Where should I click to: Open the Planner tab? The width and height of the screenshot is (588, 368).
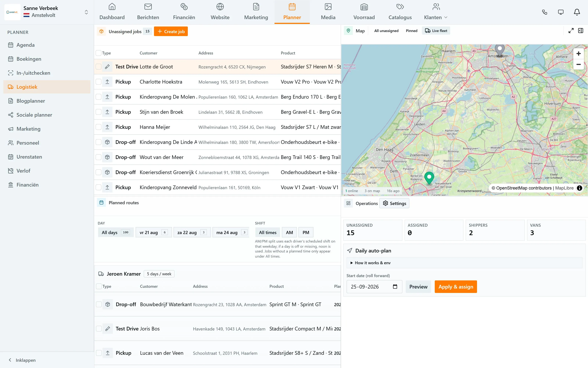coord(292,12)
